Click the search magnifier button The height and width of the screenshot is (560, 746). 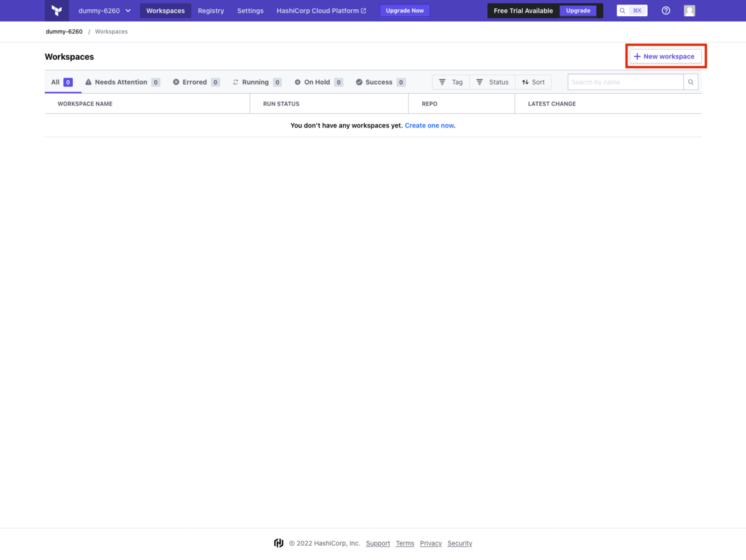[691, 82]
